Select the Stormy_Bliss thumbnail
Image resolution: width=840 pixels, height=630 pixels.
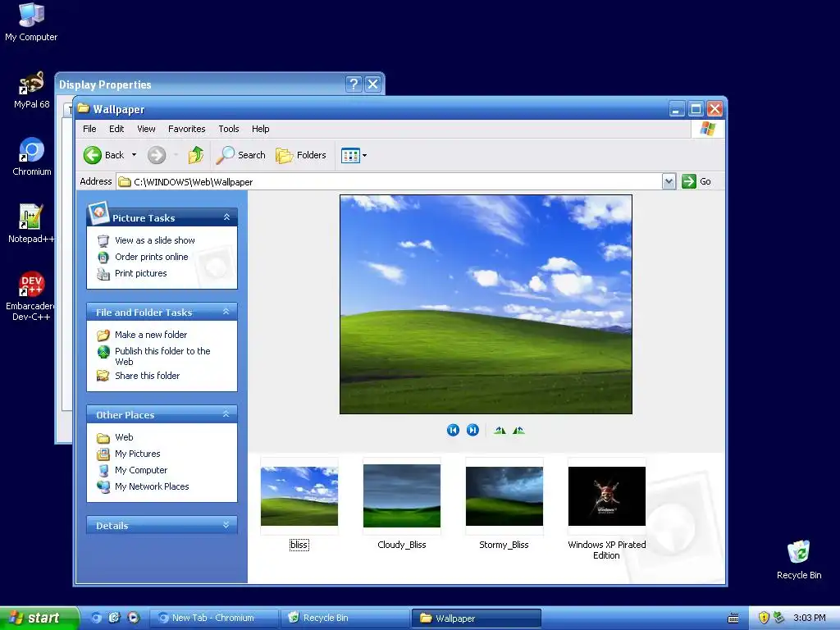504,496
